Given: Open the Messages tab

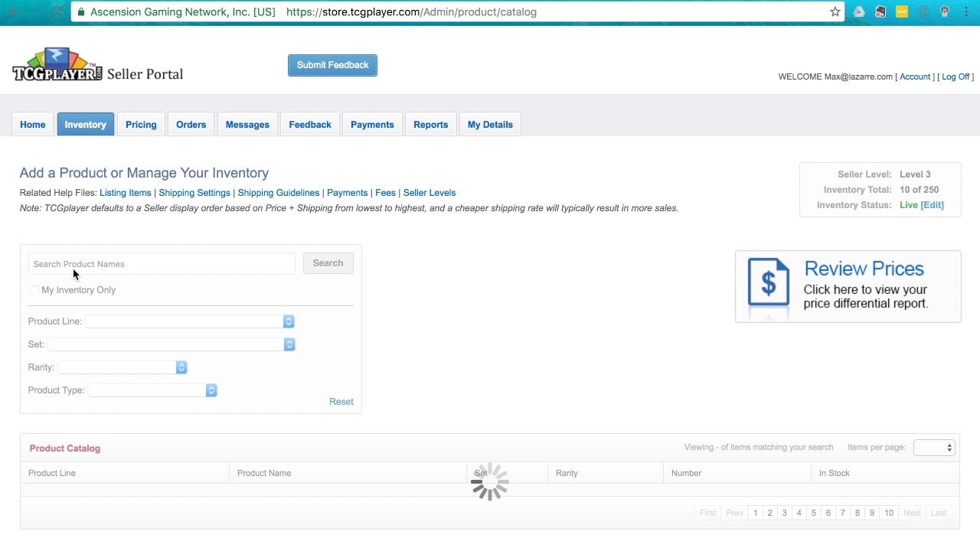Looking at the screenshot, I should [247, 125].
